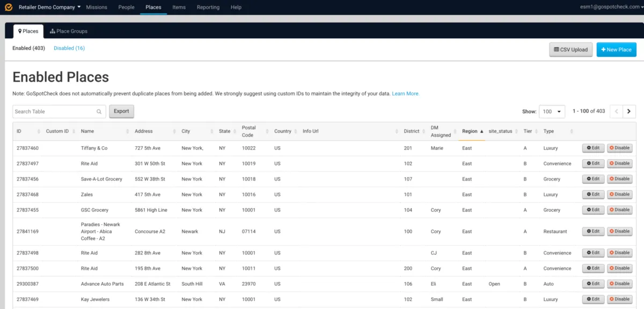Click the New Place button
Screen dimensions: 644x309
(616, 49)
